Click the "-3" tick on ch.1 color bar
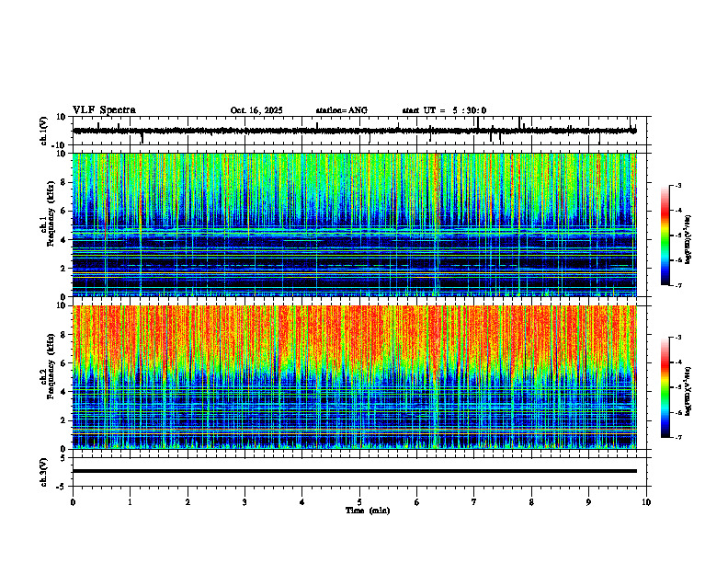The height and width of the screenshot is (563, 728). tap(677, 186)
